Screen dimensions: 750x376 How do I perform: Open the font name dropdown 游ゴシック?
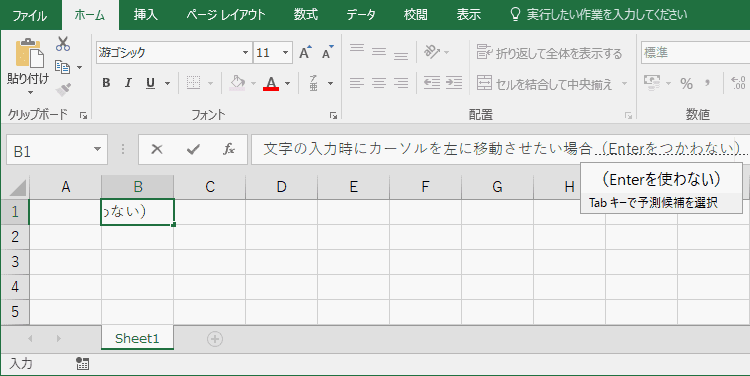pyautogui.click(x=245, y=53)
